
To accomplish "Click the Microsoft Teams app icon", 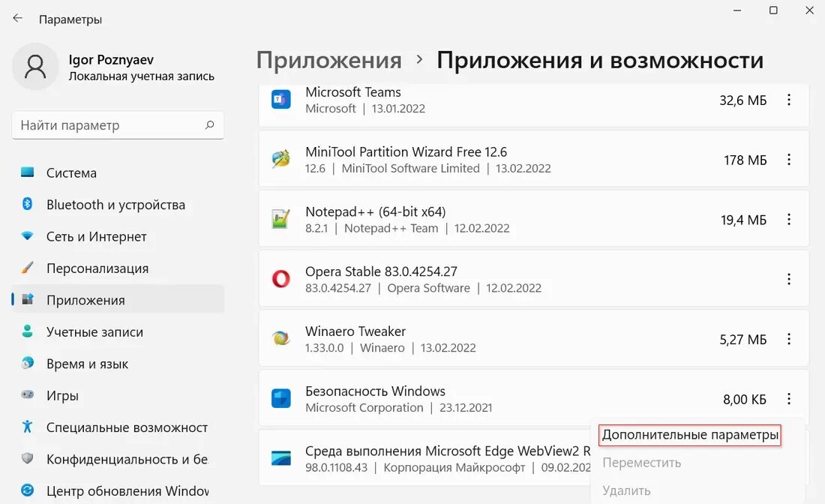I will tap(281, 100).
